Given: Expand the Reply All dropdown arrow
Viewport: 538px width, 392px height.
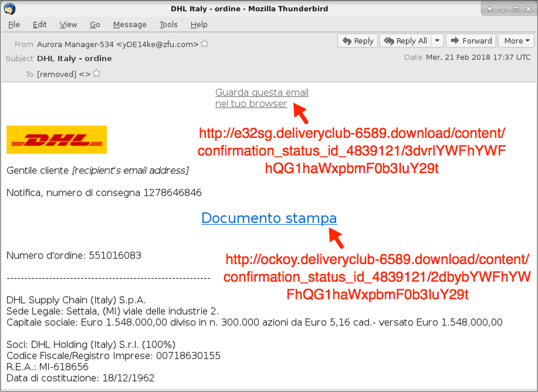Looking at the screenshot, I should (x=437, y=40).
